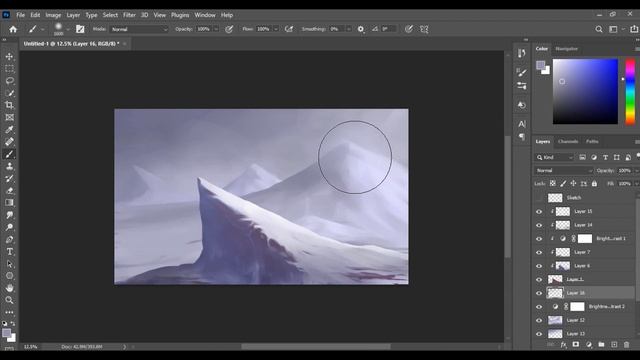Switch to the Navigator tab
Screen dimensions: 640x360
pos(567,49)
